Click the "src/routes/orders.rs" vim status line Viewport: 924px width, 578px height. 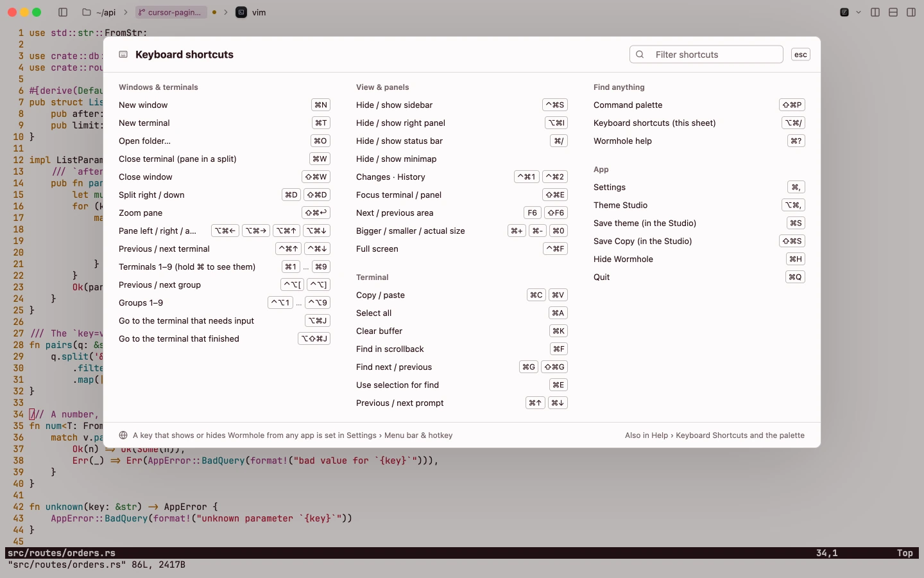(x=462, y=553)
